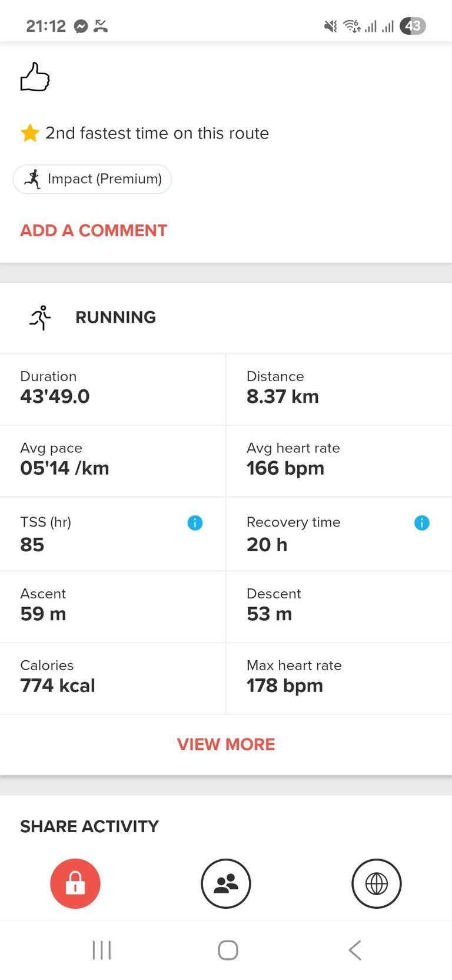Tap the thumbs-up like icon
Image resolution: width=452 pixels, height=980 pixels.
[35, 77]
